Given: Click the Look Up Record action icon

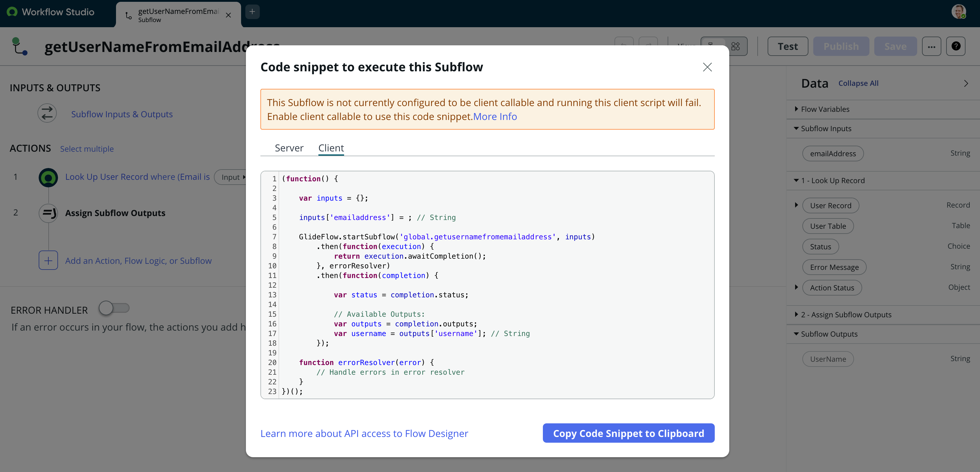Looking at the screenshot, I should pos(48,177).
